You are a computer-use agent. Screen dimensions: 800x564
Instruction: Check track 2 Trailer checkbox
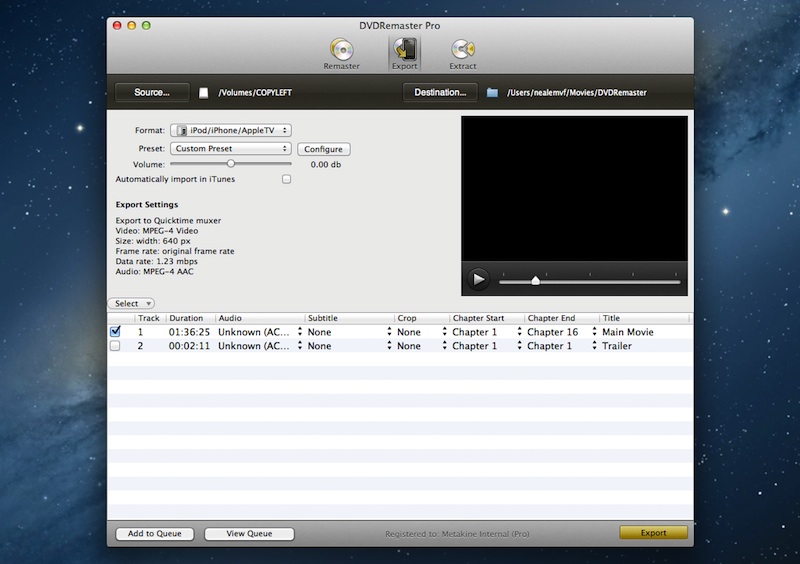tap(115, 346)
